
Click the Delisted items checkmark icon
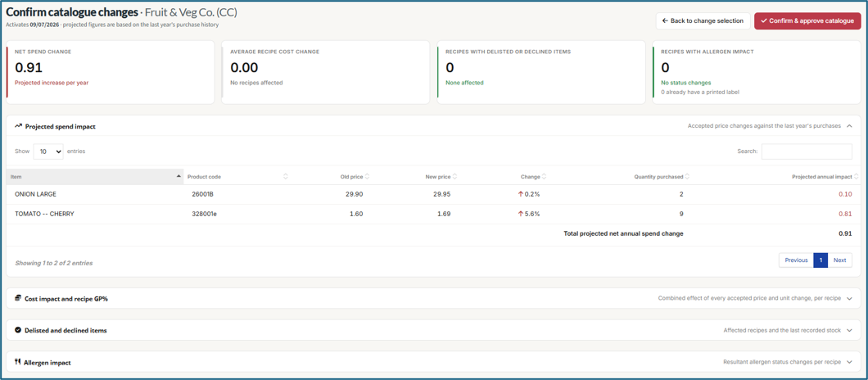click(18, 330)
